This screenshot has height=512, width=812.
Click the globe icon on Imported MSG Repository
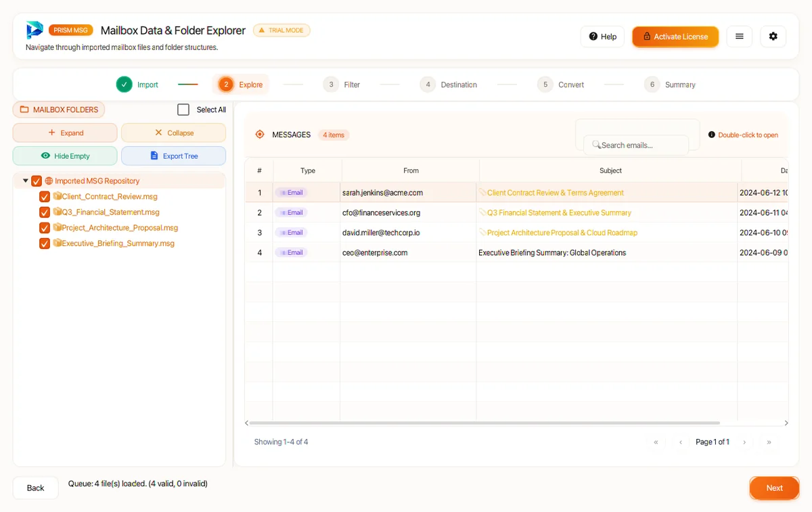49,181
